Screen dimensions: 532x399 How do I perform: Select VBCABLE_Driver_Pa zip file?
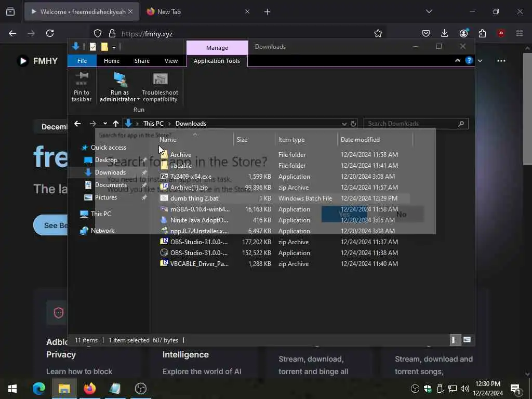tap(284, 263)
